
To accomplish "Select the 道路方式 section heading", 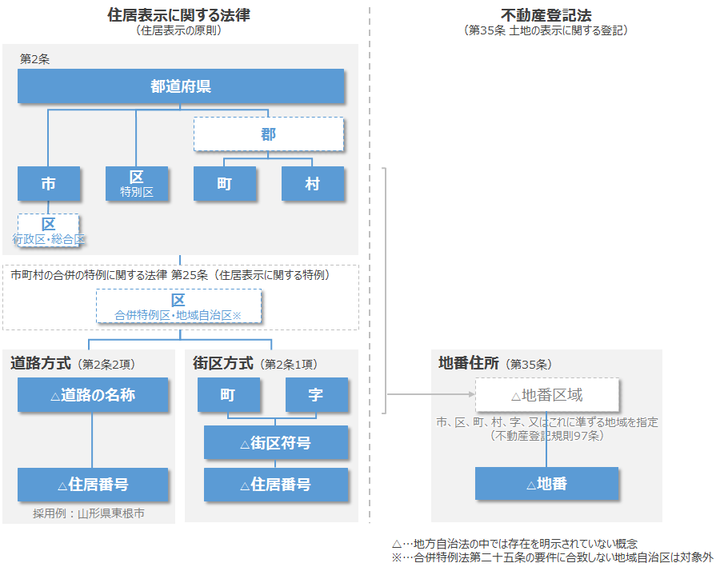I will click(42, 363).
